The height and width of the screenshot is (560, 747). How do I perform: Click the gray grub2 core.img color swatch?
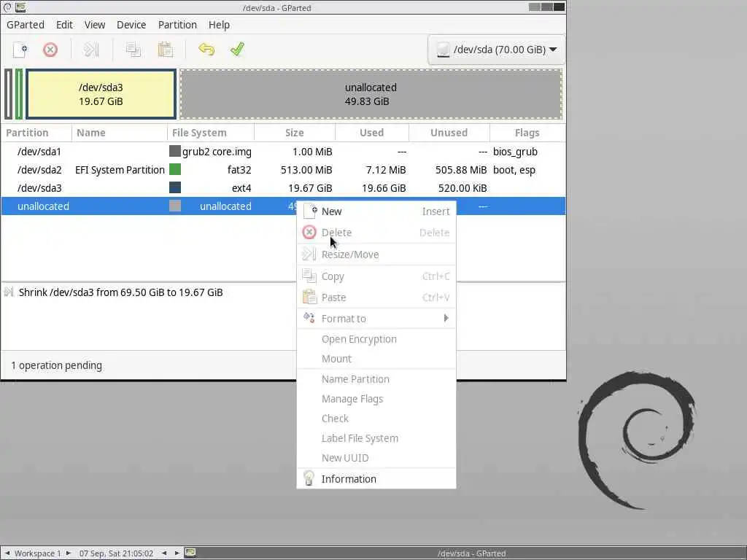[x=175, y=152]
